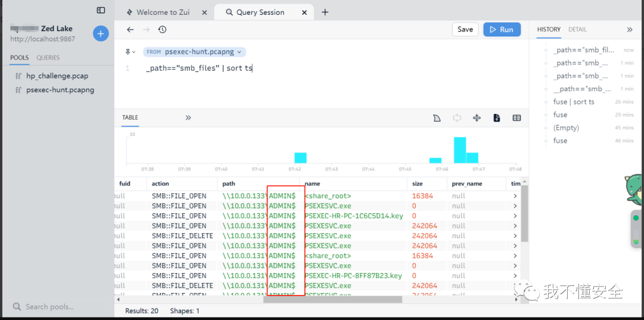Click the first 16384 size cell

[422, 196]
